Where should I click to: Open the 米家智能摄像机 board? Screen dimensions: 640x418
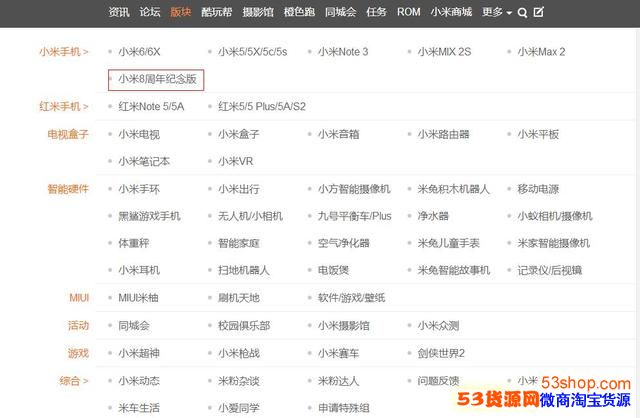coord(553,243)
